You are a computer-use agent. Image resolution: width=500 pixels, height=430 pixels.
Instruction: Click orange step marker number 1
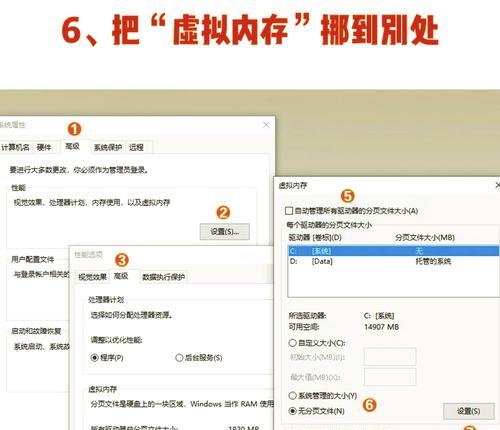74,129
